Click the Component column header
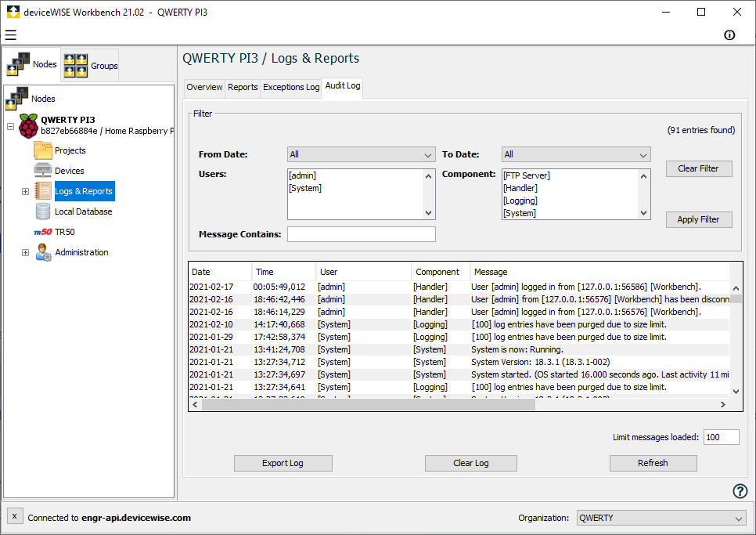The height and width of the screenshot is (535, 756). (441, 272)
